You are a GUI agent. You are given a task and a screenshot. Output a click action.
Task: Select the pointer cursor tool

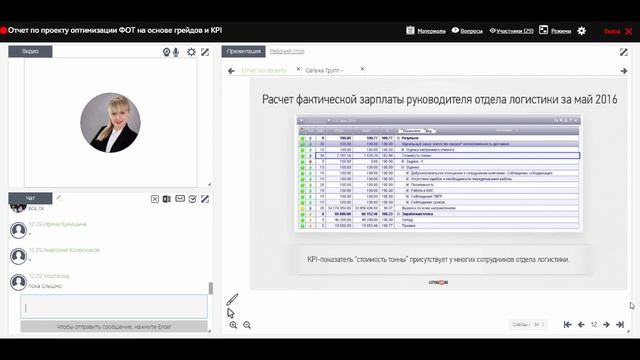point(231,313)
